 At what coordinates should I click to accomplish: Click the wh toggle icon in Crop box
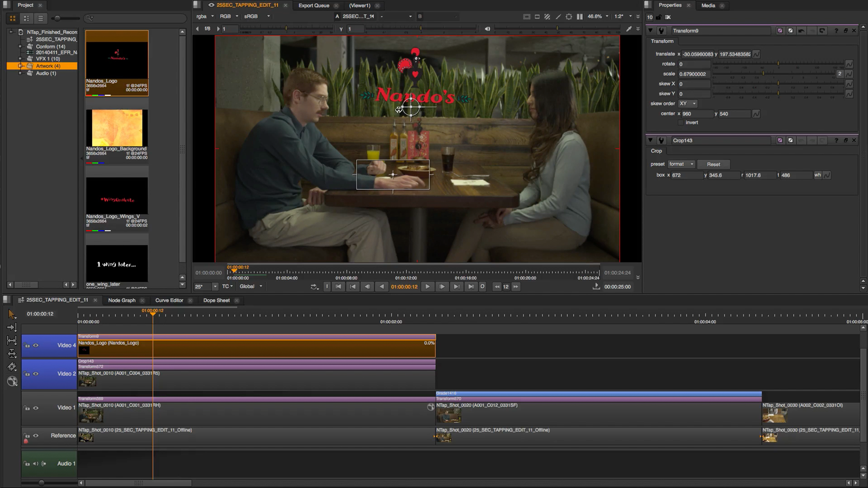pos(818,175)
